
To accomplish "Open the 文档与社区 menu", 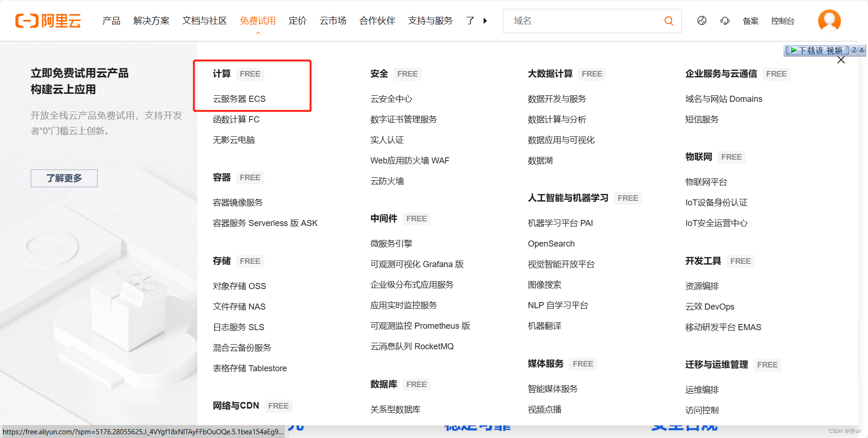I will click(x=204, y=21).
